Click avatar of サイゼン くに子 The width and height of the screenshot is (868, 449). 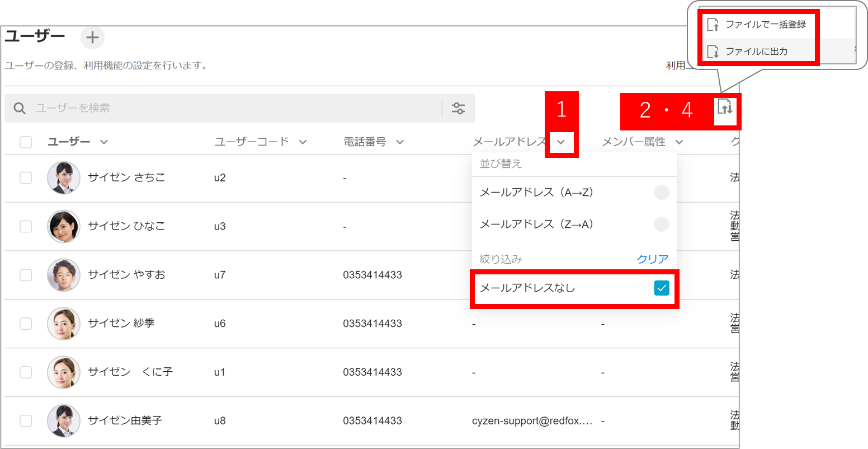(x=64, y=372)
